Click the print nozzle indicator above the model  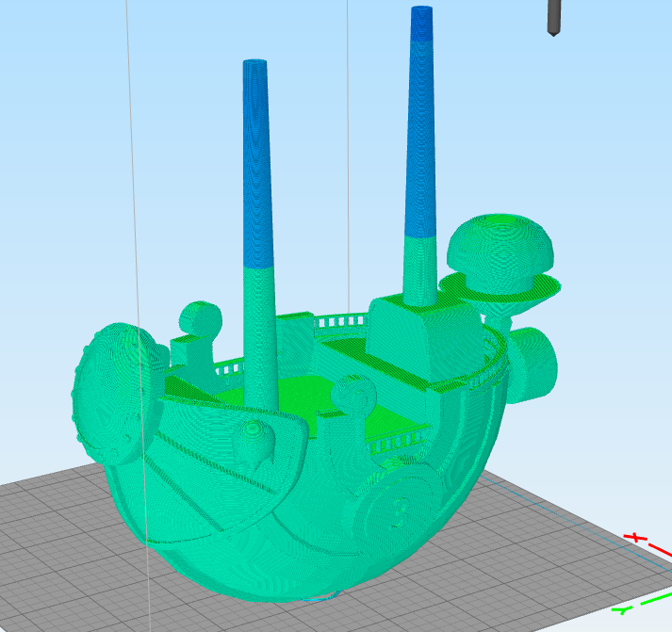(x=553, y=18)
